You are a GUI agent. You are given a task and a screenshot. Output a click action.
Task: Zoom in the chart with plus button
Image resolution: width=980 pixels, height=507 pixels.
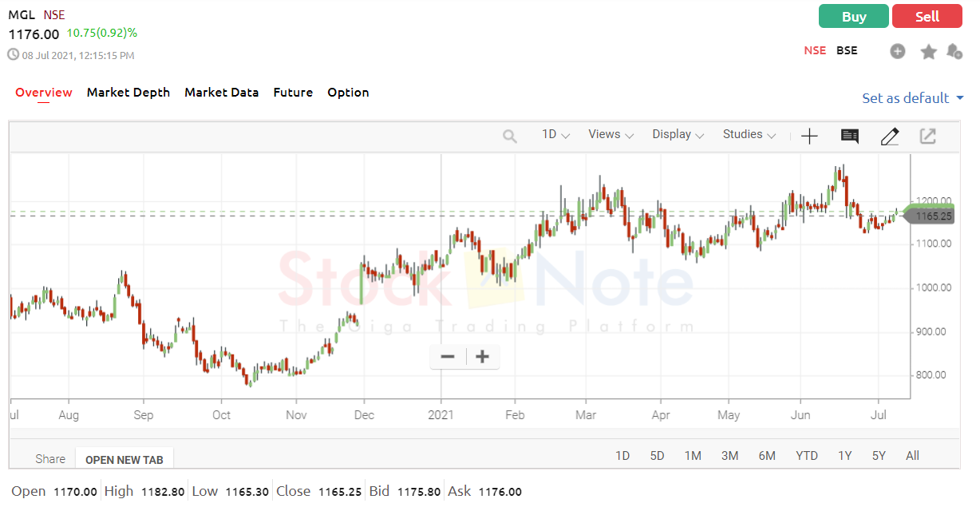click(x=482, y=357)
